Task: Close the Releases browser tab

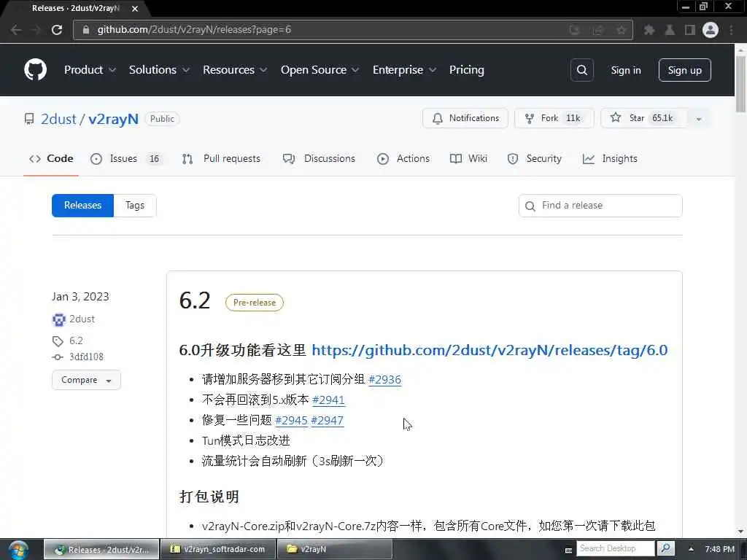Action: pos(135,9)
